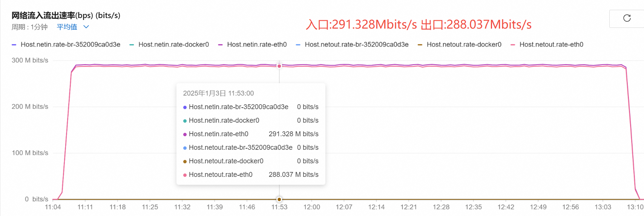Click the highlighted data point at 11:53 peak
644x216 pixels.
pos(279,66)
